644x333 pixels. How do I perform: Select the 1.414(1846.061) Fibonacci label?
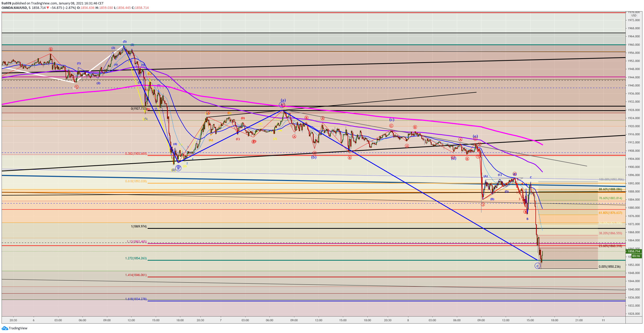click(136, 275)
